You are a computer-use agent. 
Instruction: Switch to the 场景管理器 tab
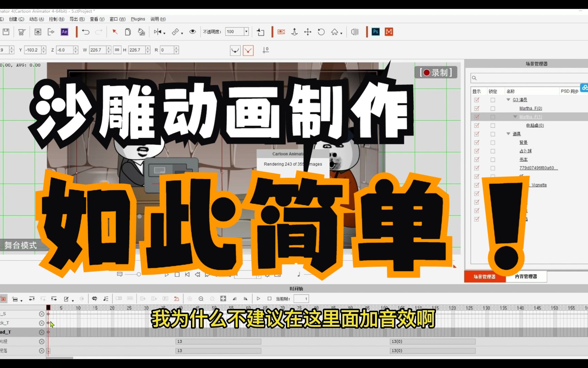pyautogui.click(x=485, y=276)
